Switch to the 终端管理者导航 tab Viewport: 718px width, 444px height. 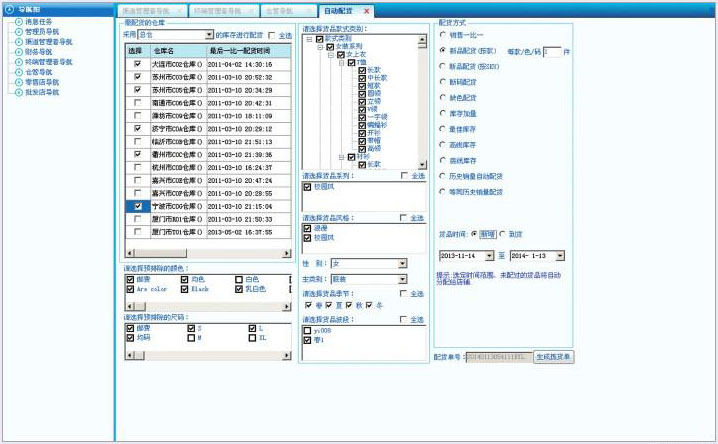[x=223, y=11]
